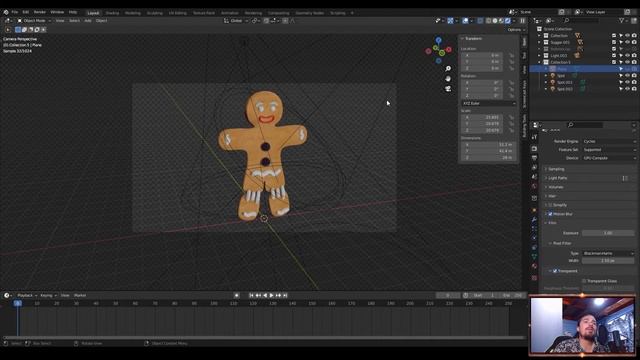Click the green Y axis gizmo ball
The height and width of the screenshot is (360, 640).
pyautogui.click(x=442, y=53)
